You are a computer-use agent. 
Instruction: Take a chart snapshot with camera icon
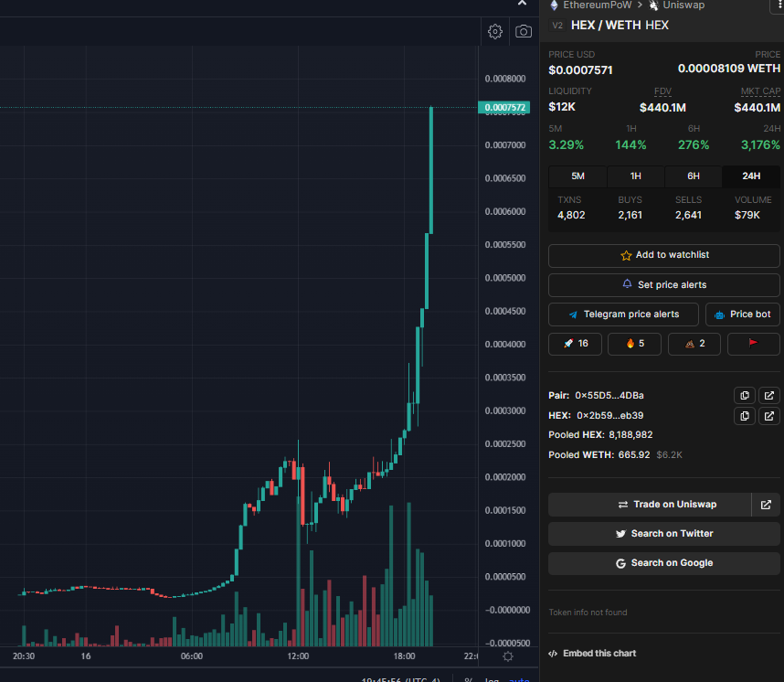pyautogui.click(x=524, y=31)
